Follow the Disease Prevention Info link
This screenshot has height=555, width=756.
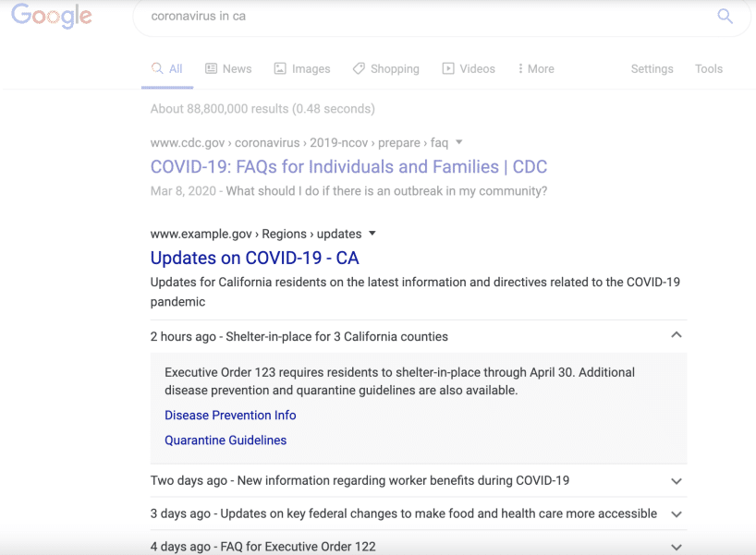pyautogui.click(x=230, y=416)
